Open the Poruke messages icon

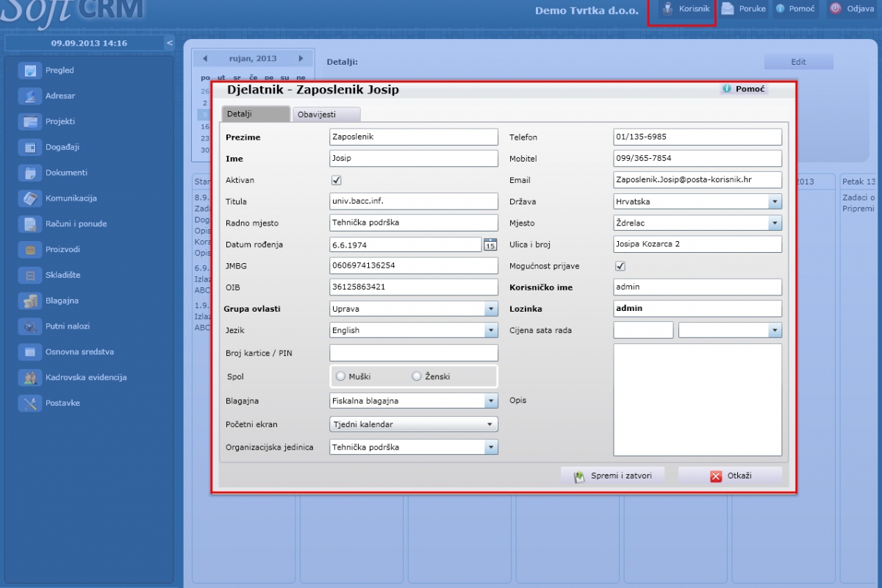pyautogui.click(x=728, y=9)
